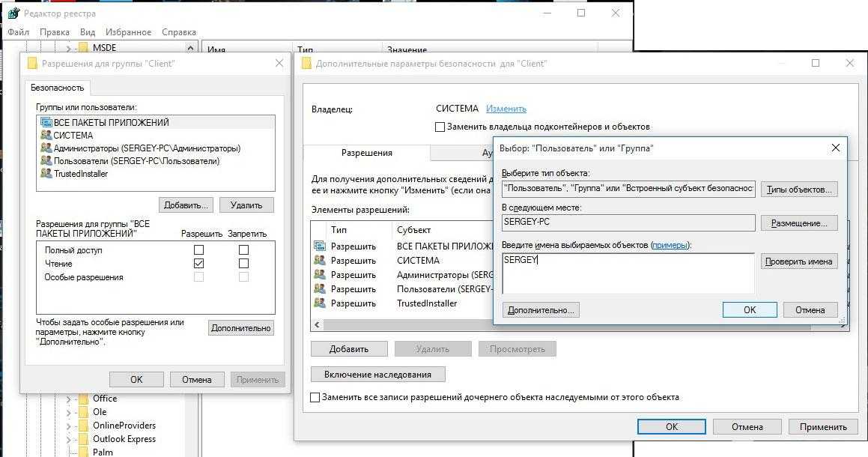Image resolution: width=868 pixels, height=457 pixels.
Task: Enable Полный доступ allow checkbox
Action: (198, 250)
